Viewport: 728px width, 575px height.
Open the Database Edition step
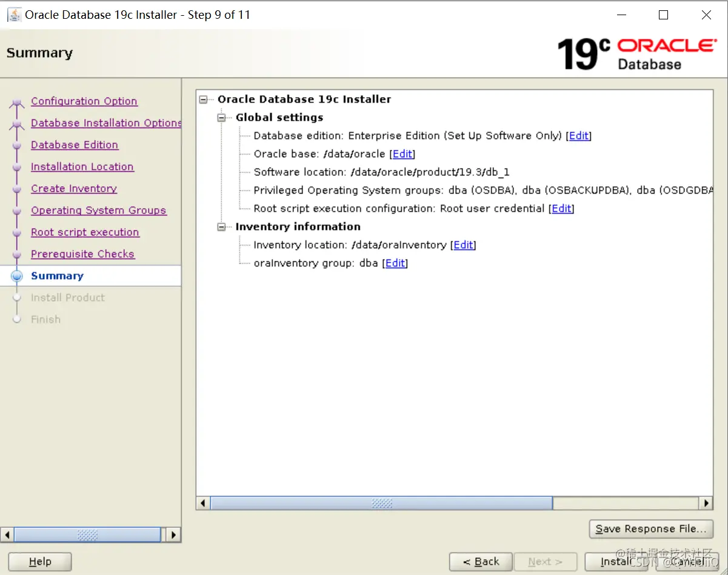pyautogui.click(x=75, y=145)
